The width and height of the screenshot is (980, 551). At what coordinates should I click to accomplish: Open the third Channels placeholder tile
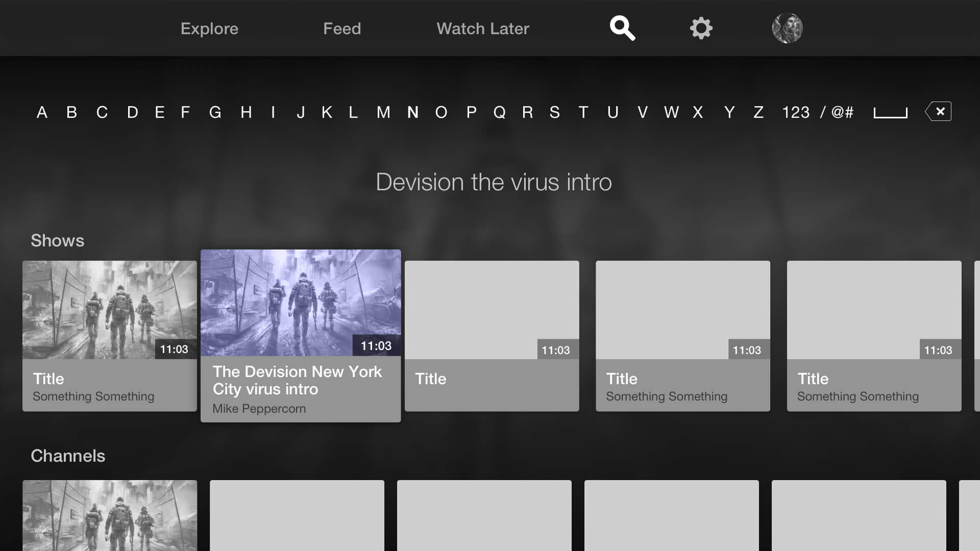point(484,515)
